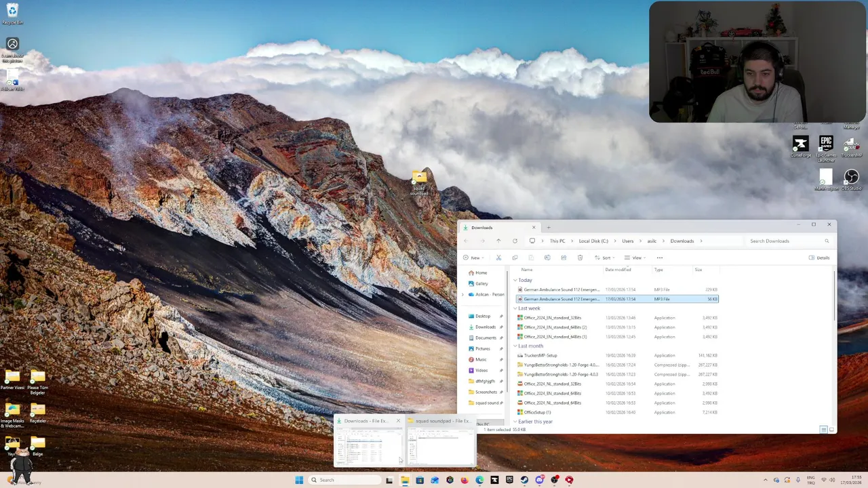Open TruckersMP desktop shortcut

pos(851,147)
